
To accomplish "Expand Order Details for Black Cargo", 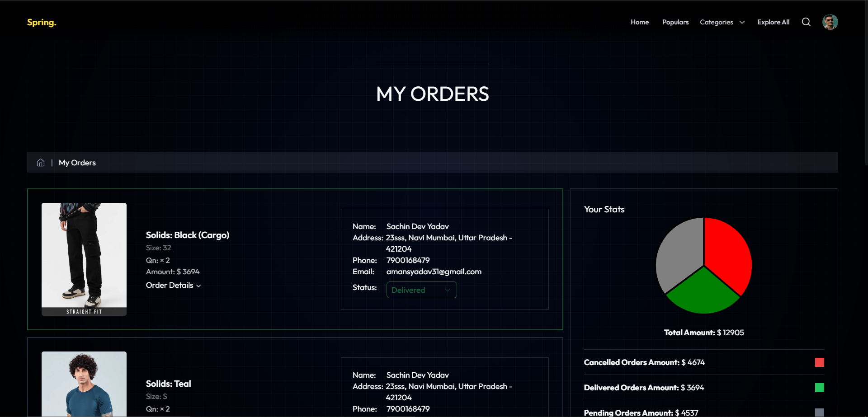I will point(174,285).
